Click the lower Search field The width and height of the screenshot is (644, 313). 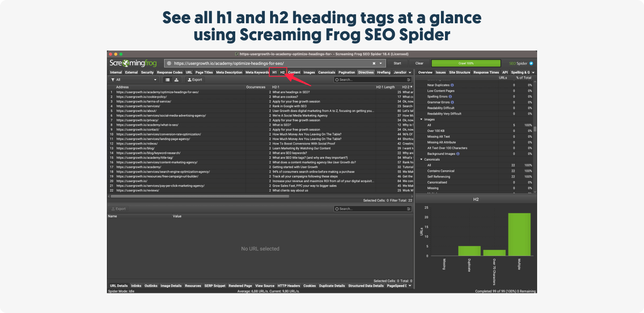pyautogui.click(x=373, y=209)
